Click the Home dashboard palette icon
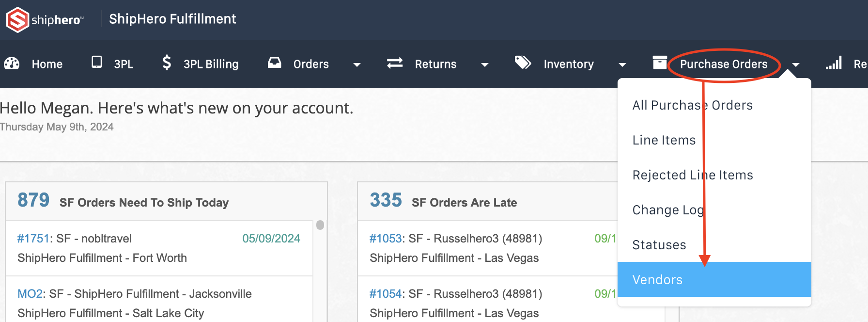Screen dimensions: 868x322 click(12, 64)
